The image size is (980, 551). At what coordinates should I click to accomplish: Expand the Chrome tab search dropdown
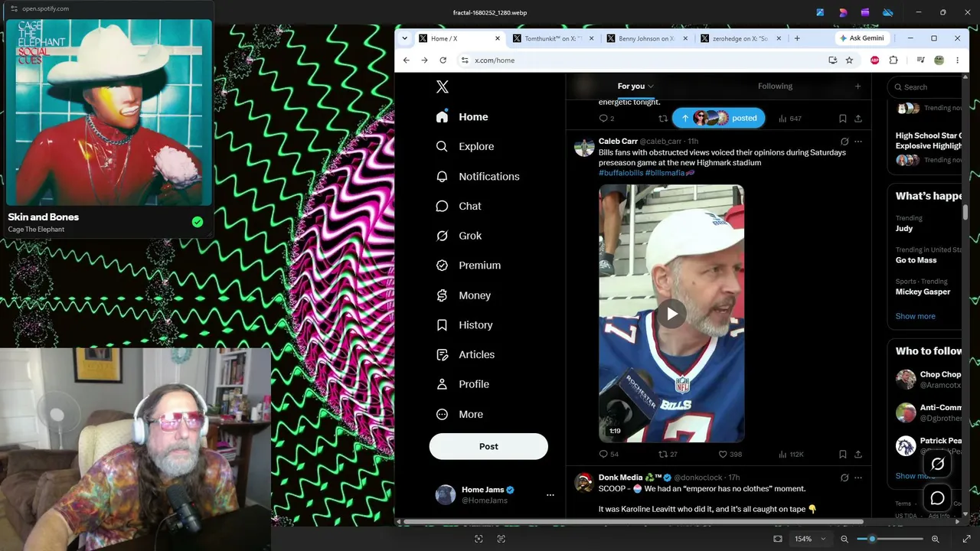(x=404, y=38)
